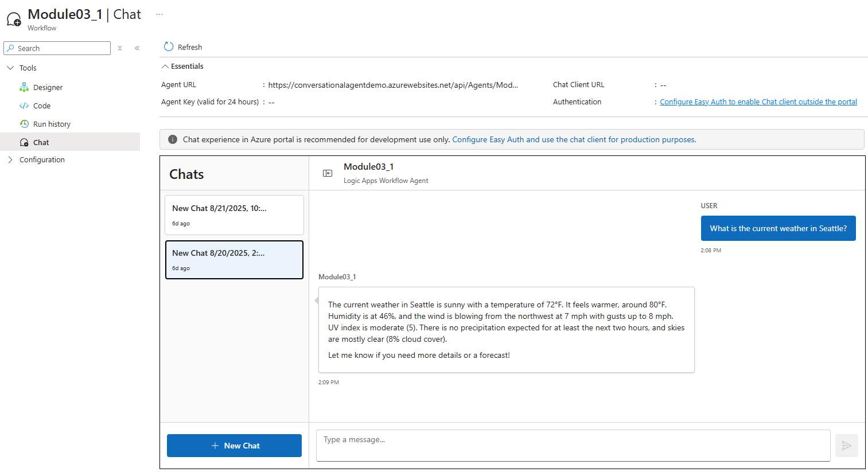
Task: Collapse the Essentials panel
Action: coord(165,66)
